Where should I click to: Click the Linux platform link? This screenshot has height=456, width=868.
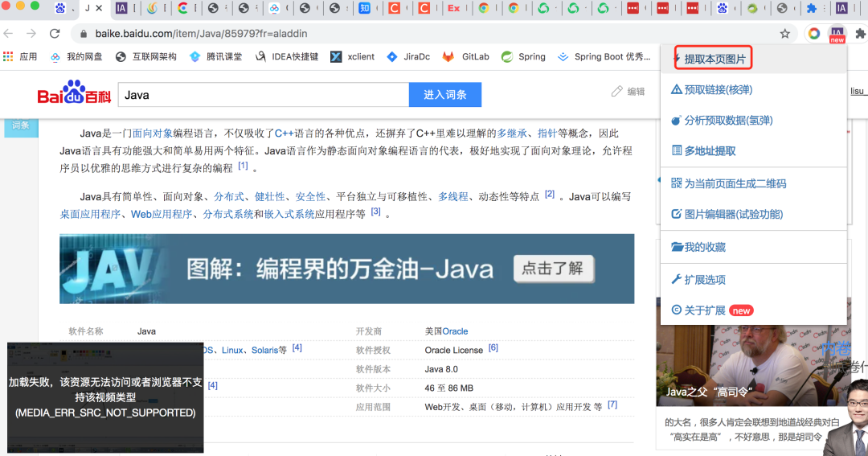tap(232, 350)
